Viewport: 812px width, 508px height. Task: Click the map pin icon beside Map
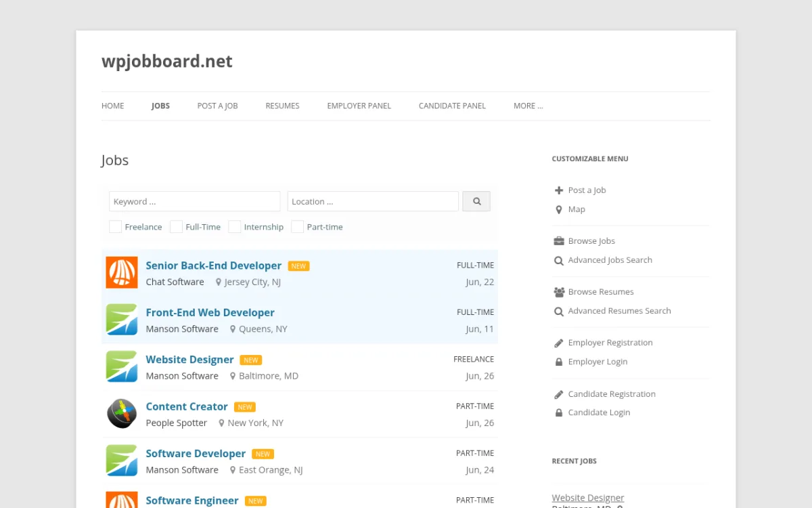tap(559, 209)
